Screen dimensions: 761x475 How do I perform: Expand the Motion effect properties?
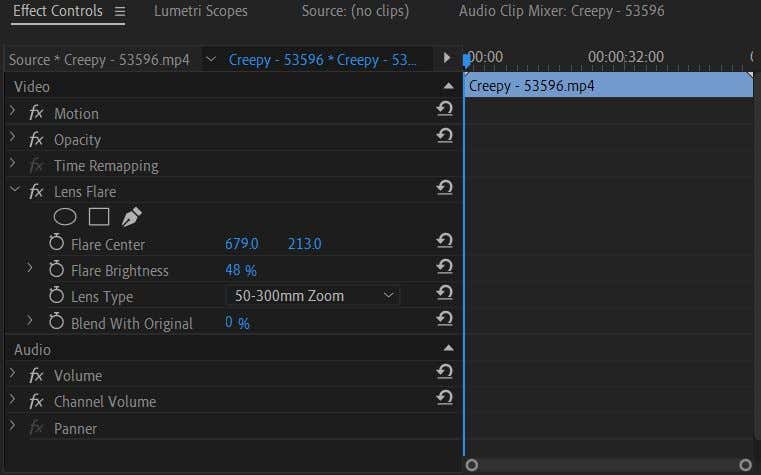pyautogui.click(x=13, y=112)
